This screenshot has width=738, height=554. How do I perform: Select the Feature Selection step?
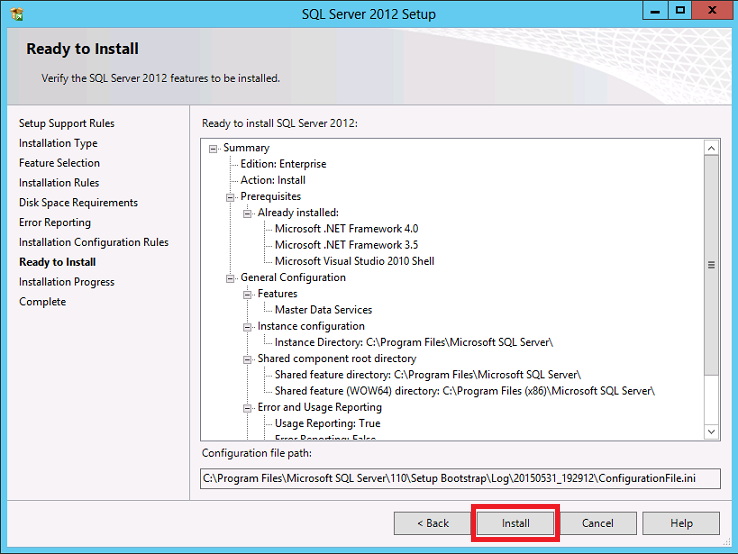pyautogui.click(x=59, y=163)
